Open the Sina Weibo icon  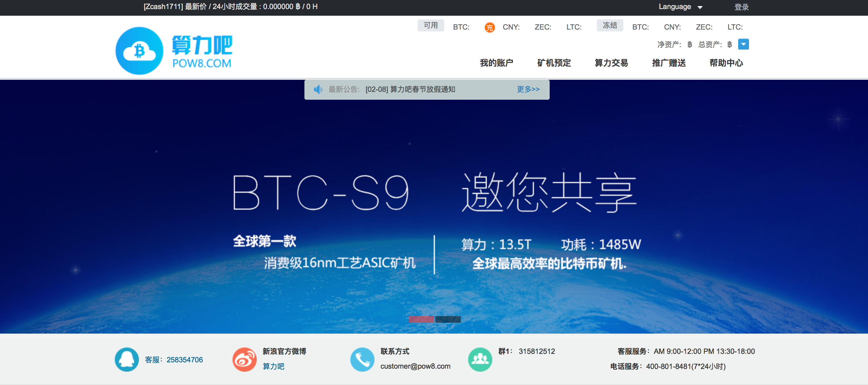[x=244, y=359]
